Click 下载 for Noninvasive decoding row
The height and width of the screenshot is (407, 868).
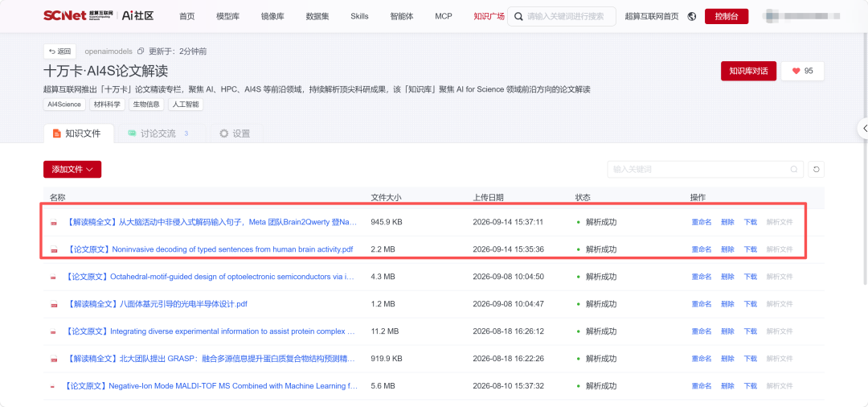tap(750, 249)
